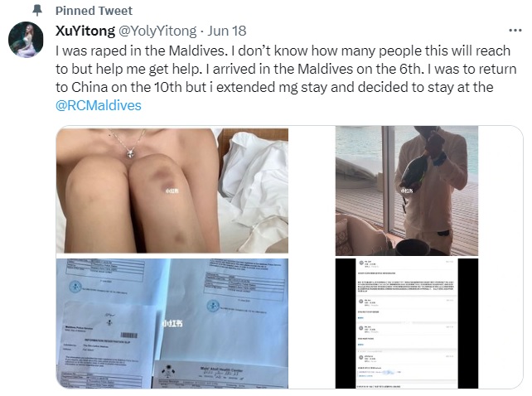Click the @YolyYitong handle
The width and height of the screenshot is (532, 396).
click(x=157, y=31)
